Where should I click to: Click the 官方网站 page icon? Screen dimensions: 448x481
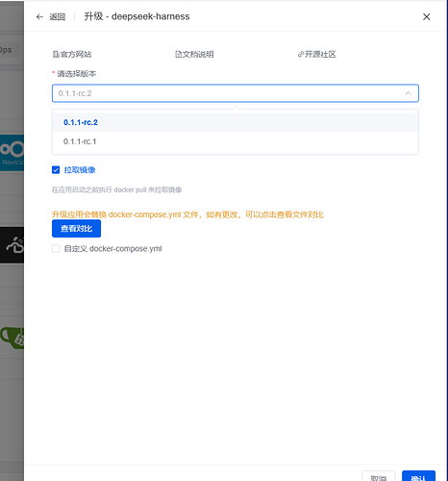[x=56, y=54]
